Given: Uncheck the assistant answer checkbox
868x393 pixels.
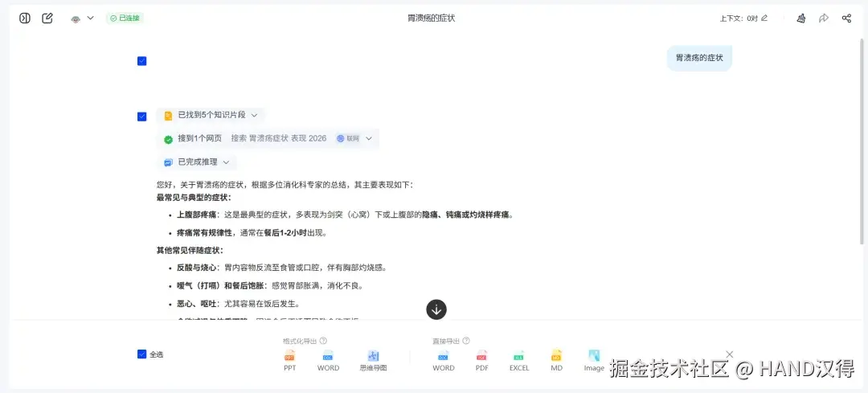Looking at the screenshot, I should [141, 117].
